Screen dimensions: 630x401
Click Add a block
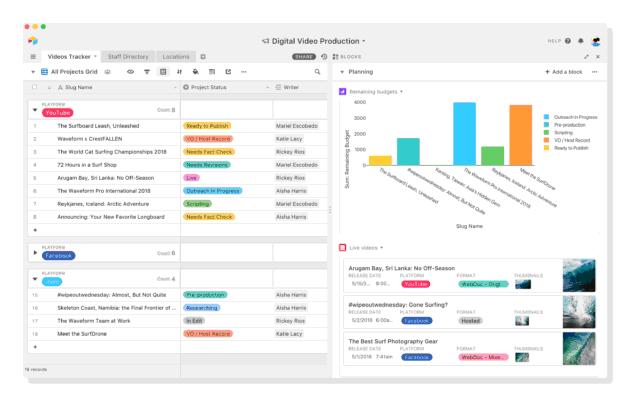click(x=563, y=72)
